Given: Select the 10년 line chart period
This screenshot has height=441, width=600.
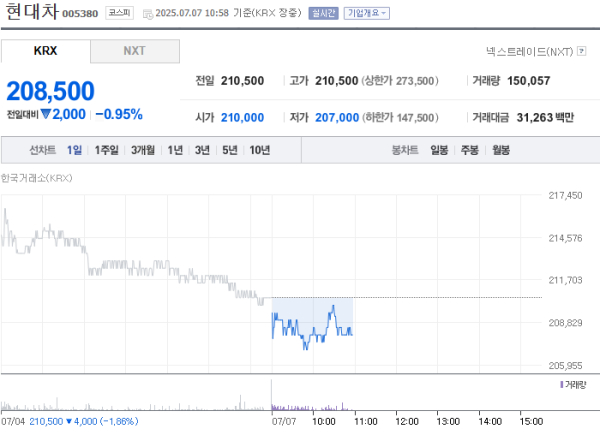Looking at the screenshot, I should pos(259,150).
